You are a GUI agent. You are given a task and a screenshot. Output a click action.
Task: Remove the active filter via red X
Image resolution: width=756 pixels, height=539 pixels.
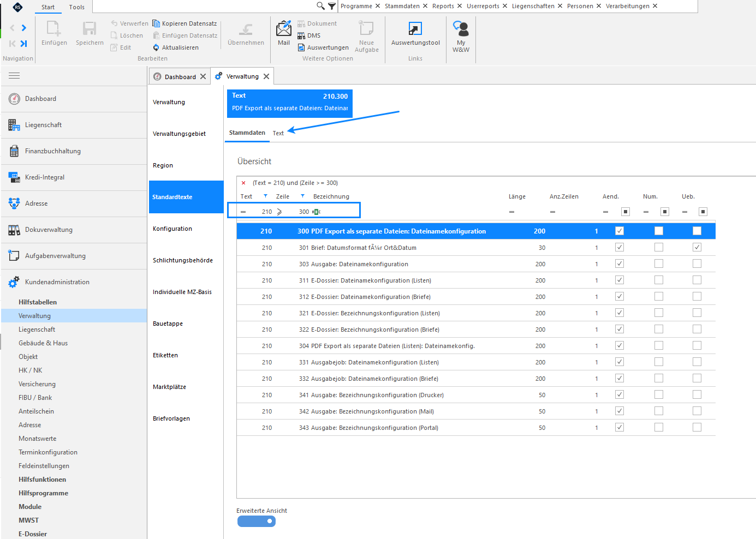(243, 183)
